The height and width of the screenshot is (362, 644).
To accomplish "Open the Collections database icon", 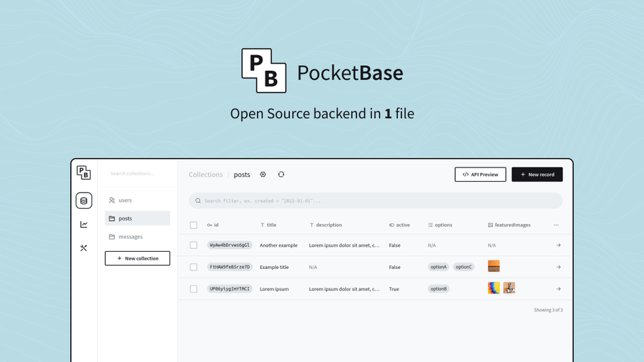I will tap(84, 201).
